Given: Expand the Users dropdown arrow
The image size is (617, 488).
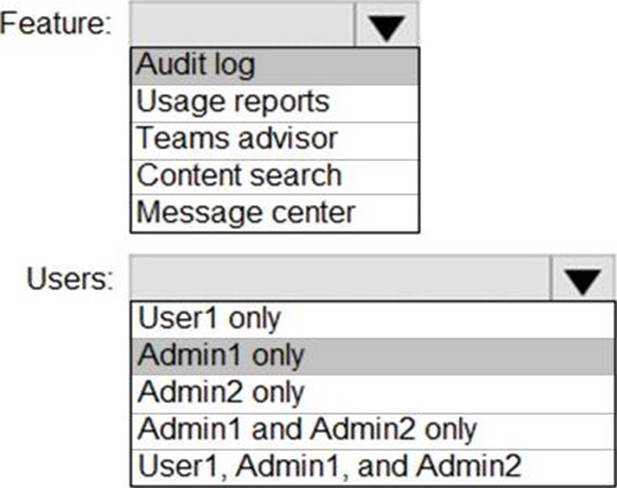Looking at the screenshot, I should click(x=581, y=279).
